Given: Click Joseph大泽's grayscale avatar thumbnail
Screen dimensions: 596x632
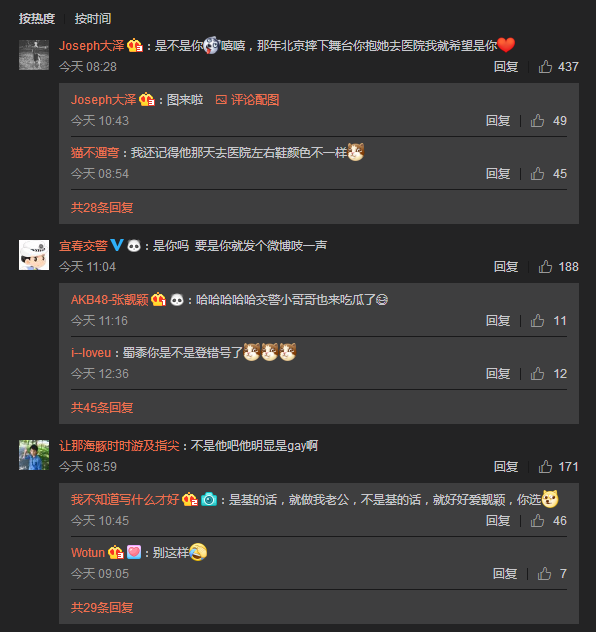Looking at the screenshot, I should (34, 55).
